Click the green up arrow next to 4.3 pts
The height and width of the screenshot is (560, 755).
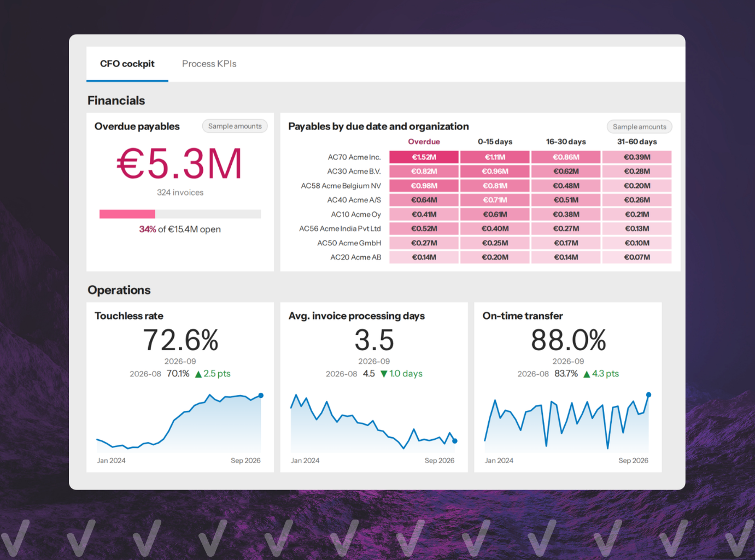pyautogui.click(x=587, y=374)
